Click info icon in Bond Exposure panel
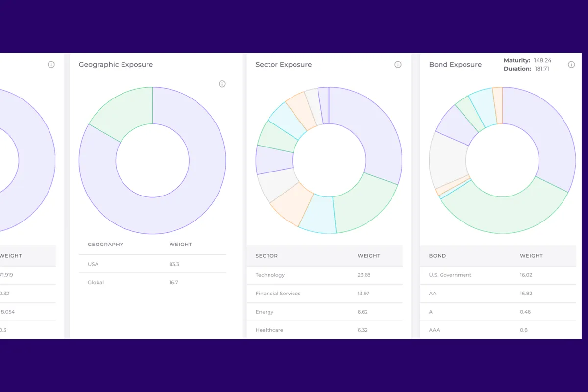This screenshot has width=588, height=392. [x=571, y=65]
